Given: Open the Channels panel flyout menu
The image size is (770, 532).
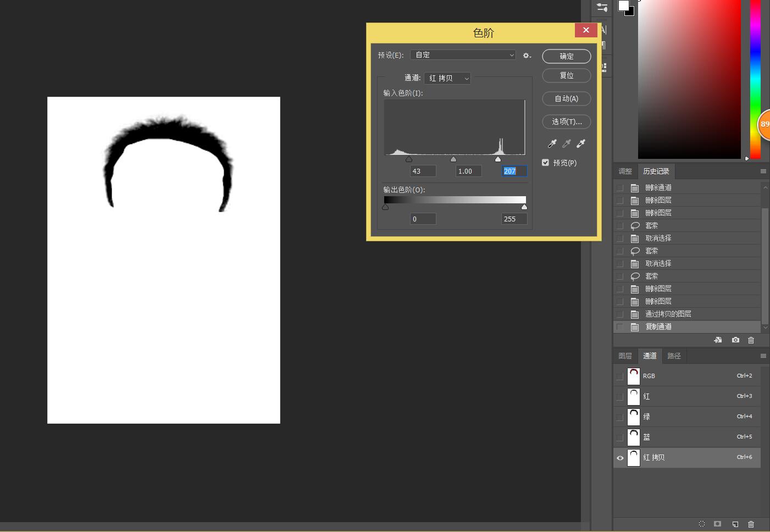Looking at the screenshot, I should coord(763,356).
